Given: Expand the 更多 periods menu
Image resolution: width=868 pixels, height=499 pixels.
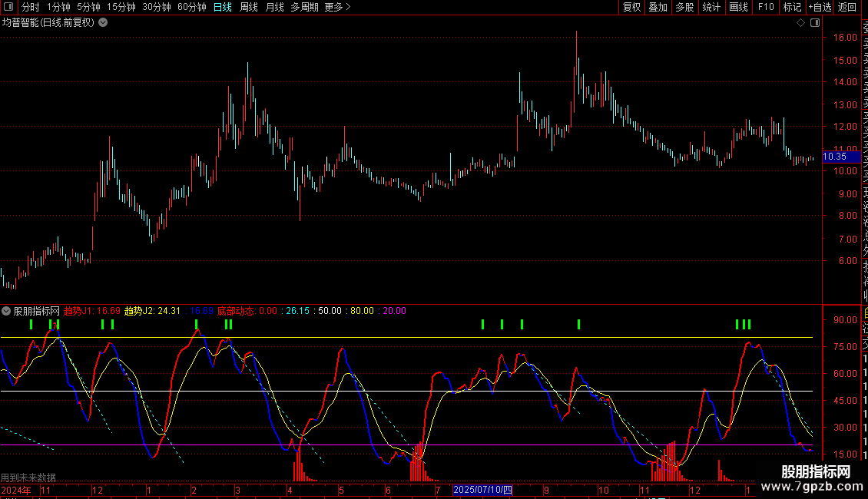Looking at the screenshot, I should click(x=337, y=7).
